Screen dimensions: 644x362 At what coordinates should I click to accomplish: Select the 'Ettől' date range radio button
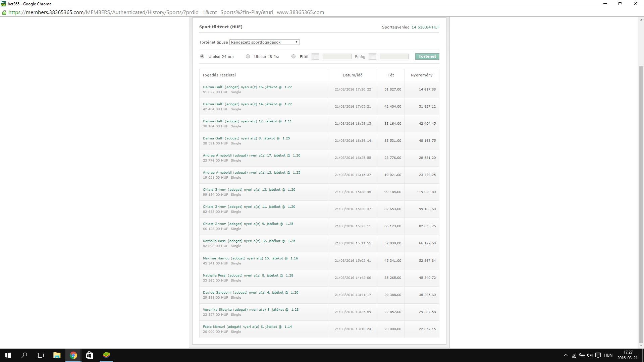(293, 57)
